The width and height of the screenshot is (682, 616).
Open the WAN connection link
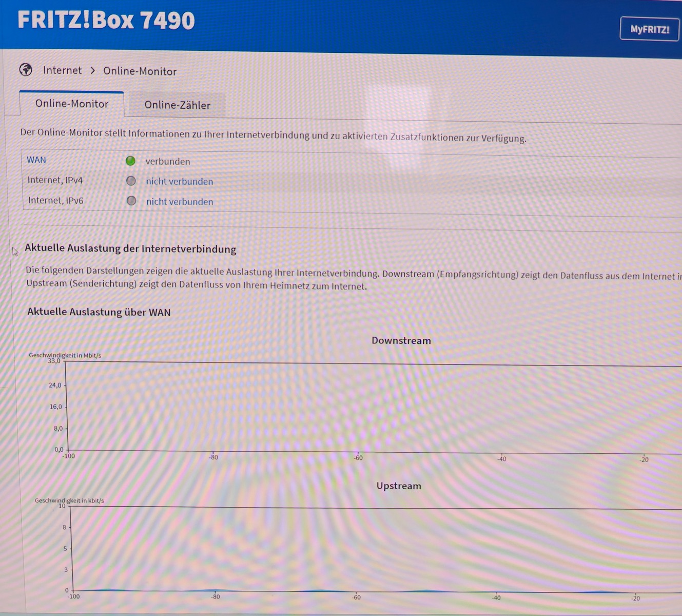tap(36, 160)
